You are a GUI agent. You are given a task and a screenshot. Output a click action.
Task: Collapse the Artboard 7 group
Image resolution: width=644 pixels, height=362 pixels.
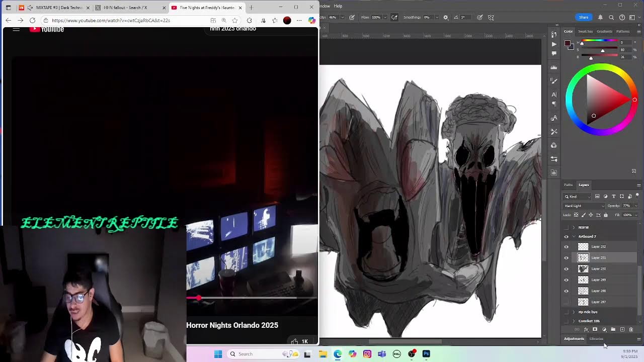coord(574,237)
